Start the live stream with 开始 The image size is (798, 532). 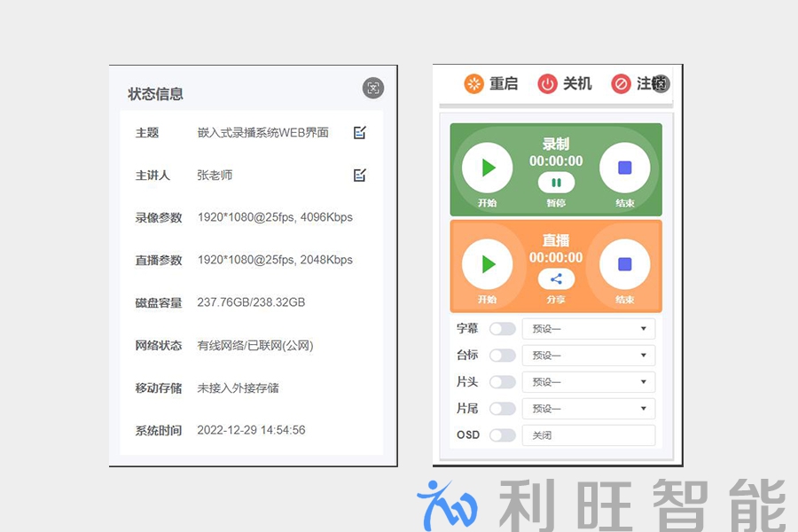tap(485, 264)
